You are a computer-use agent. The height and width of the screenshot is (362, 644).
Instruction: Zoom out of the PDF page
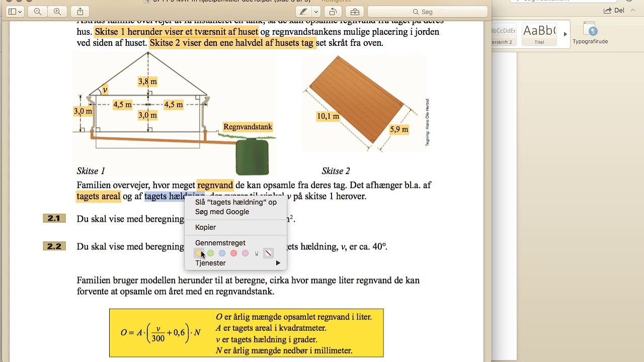point(38,12)
